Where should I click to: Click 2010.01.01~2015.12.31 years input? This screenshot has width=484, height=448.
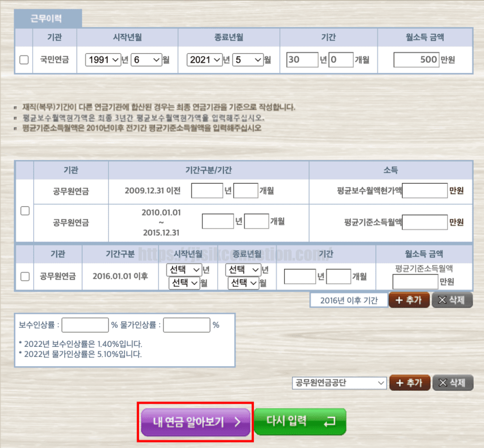tap(217, 221)
